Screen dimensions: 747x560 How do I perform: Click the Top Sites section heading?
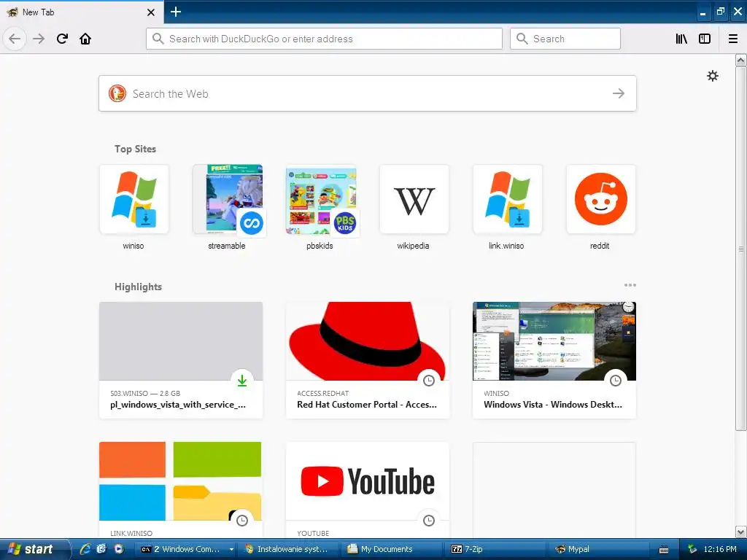[x=135, y=149]
